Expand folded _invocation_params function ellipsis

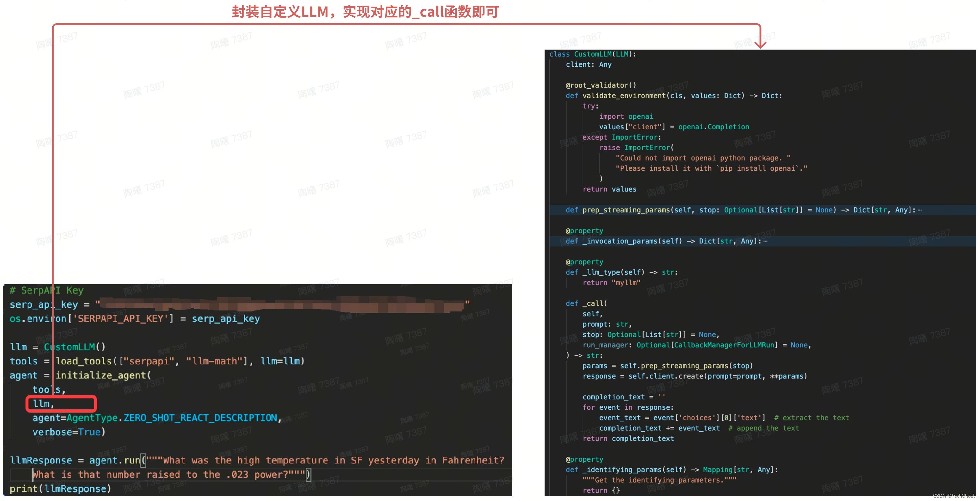(765, 242)
